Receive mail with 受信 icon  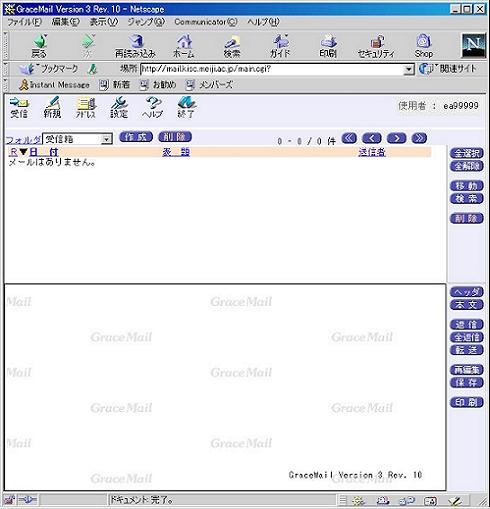coord(19,107)
